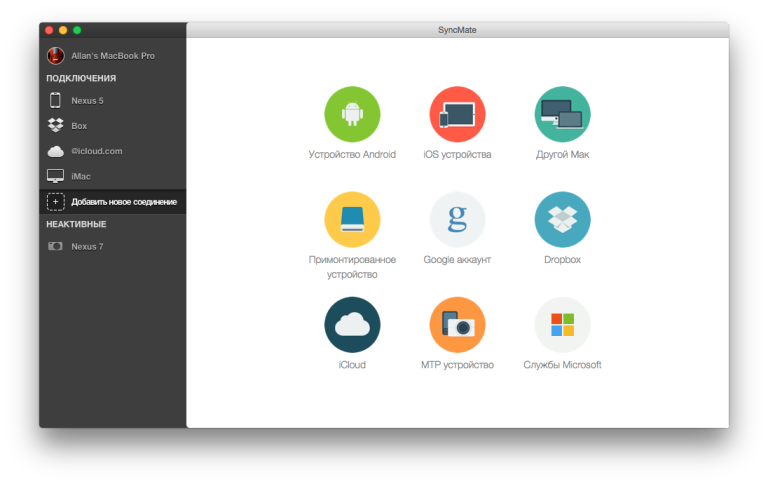Image resolution: width=768 pixels, height=484 pixels.
Task: Click the Allan's MacBook Pro avatar
Action: pyautogui.click(x=55, y=55)
